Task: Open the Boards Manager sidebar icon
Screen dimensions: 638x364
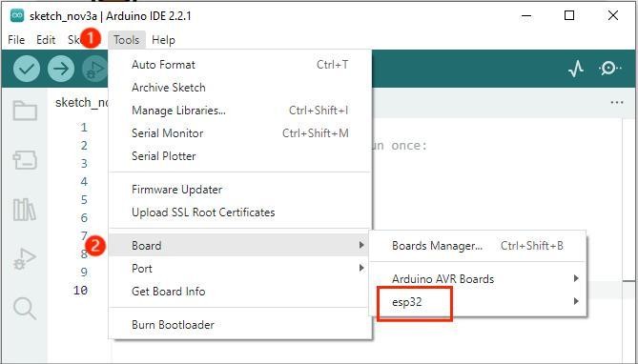Action: coord(25,160)
